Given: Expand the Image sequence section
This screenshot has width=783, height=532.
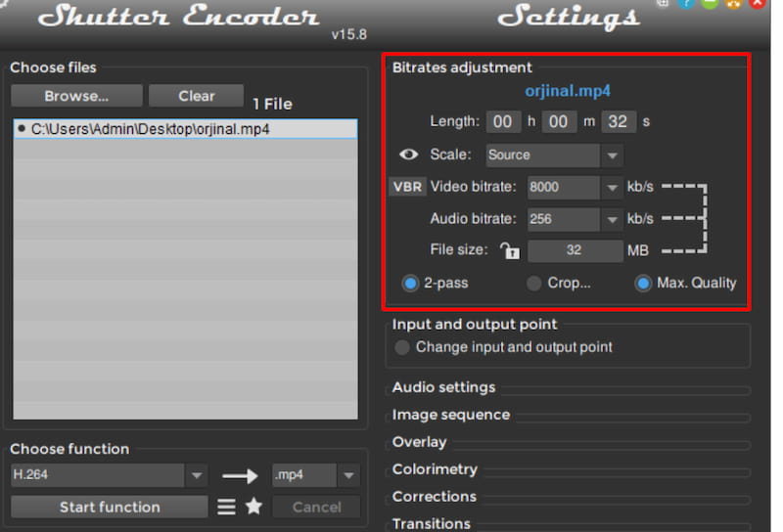Looking at the screenshot, I should 451,415.
